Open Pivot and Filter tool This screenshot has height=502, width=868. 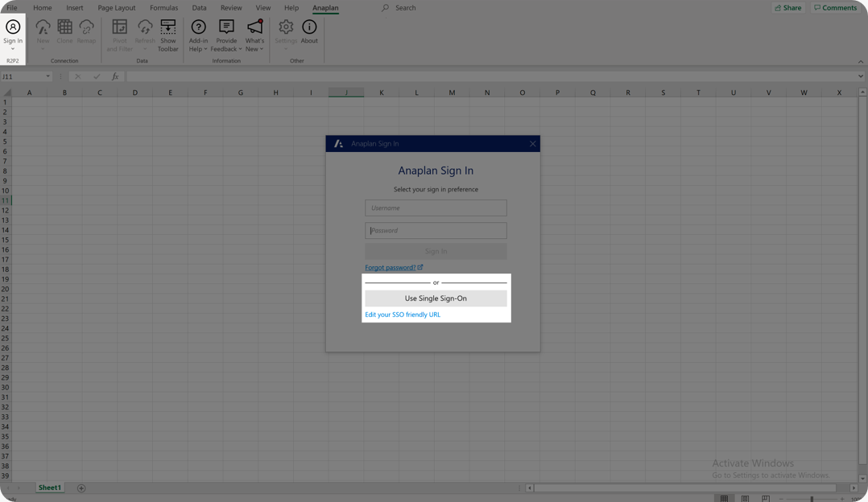pos(119,27)
